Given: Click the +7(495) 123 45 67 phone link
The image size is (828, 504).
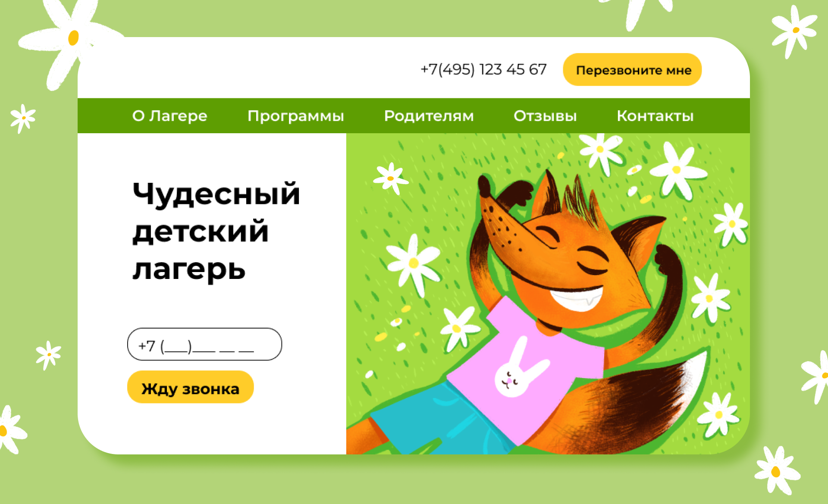Looking at the screenshot, I should point(483,69).
